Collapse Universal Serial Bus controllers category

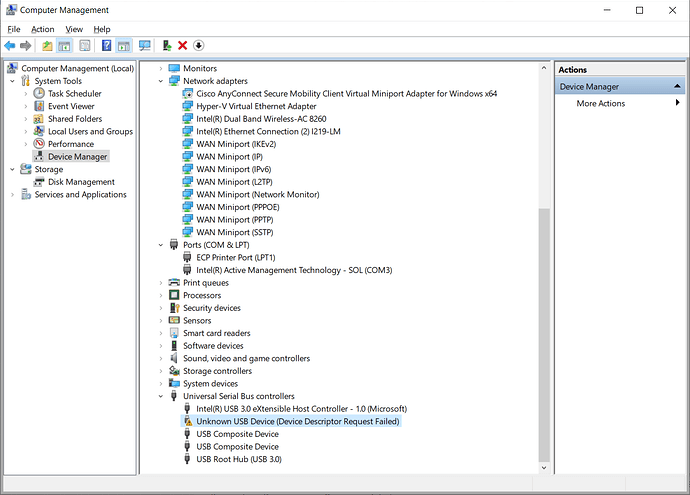pos(161,396)
